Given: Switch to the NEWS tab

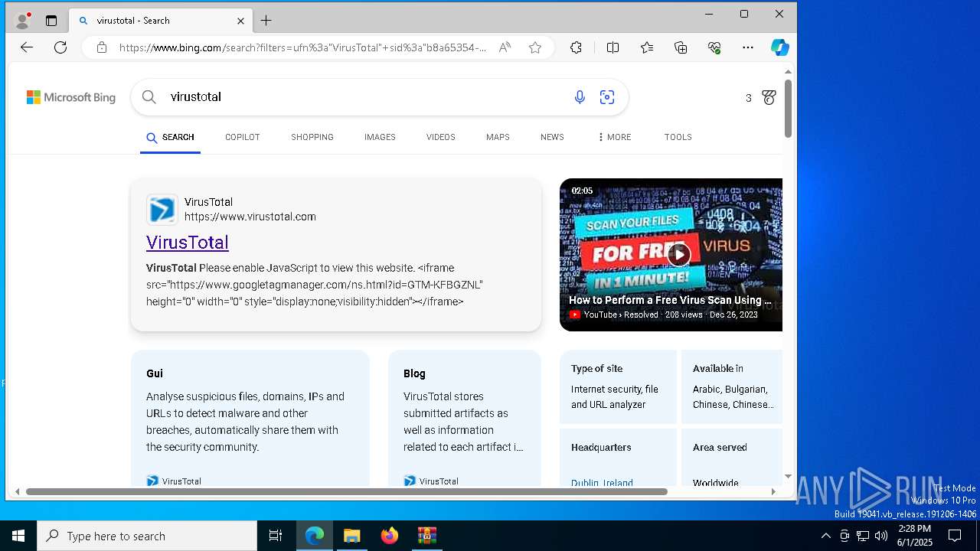Looking at the screenshot, I should pyautogui.click(x=552, y=138).
